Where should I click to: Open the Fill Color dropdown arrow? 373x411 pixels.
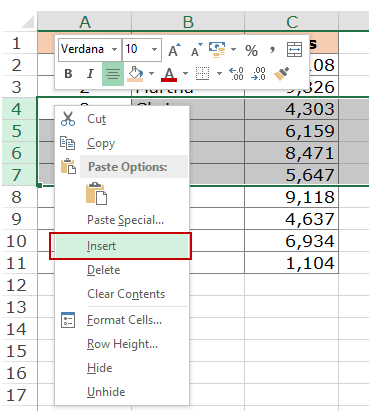pyautogui.click(x=151, y=73)
